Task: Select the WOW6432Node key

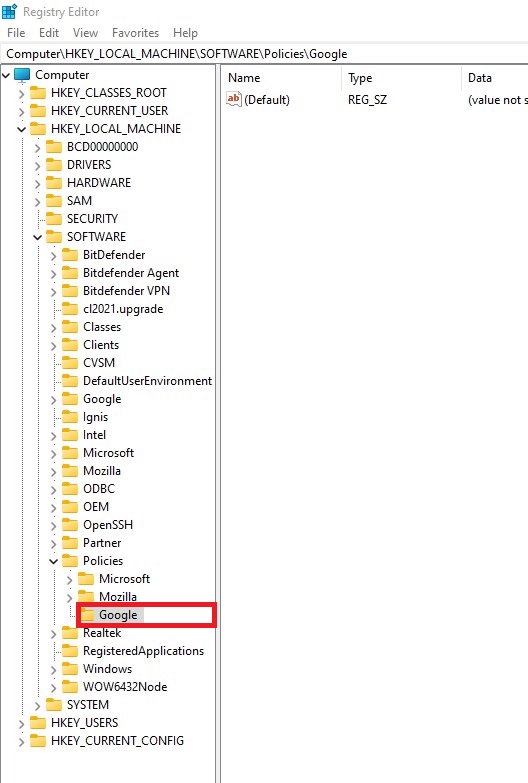Action: (x=125, y=687)
